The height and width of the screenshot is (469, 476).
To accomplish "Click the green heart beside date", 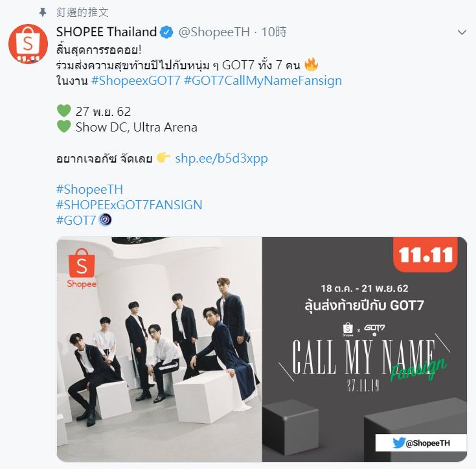I will pos(63,111).
